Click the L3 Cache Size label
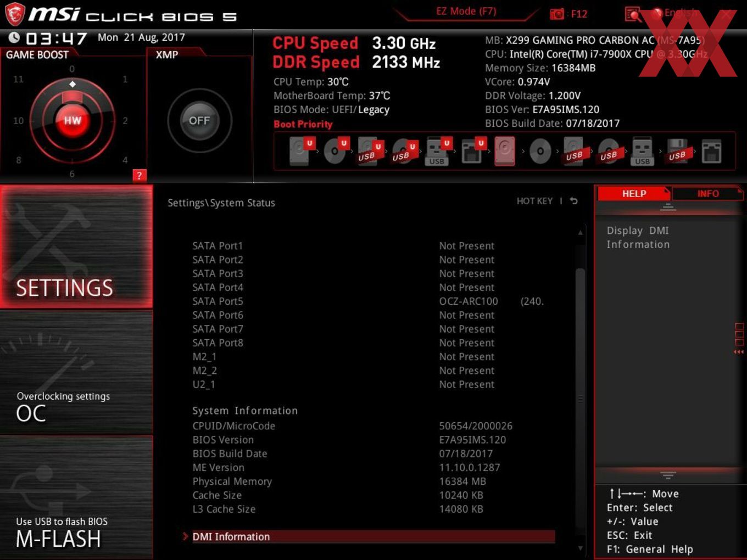747x560 pixels. 224,509
